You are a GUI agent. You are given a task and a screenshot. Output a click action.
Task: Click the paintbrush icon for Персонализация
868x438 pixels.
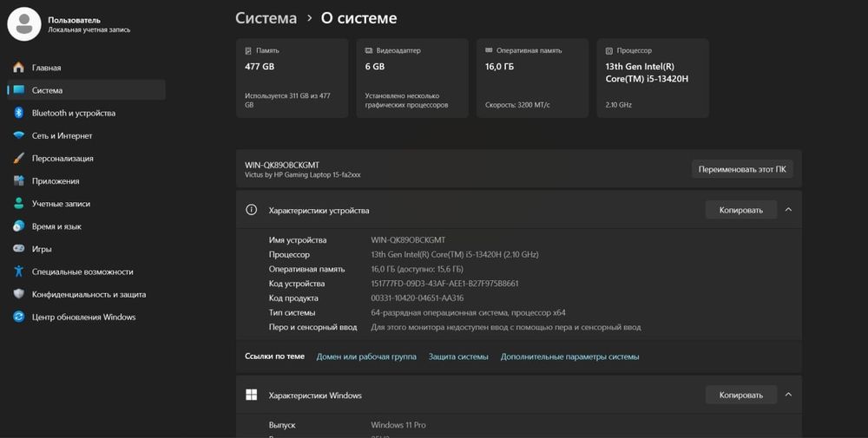(x=19, y=158)
